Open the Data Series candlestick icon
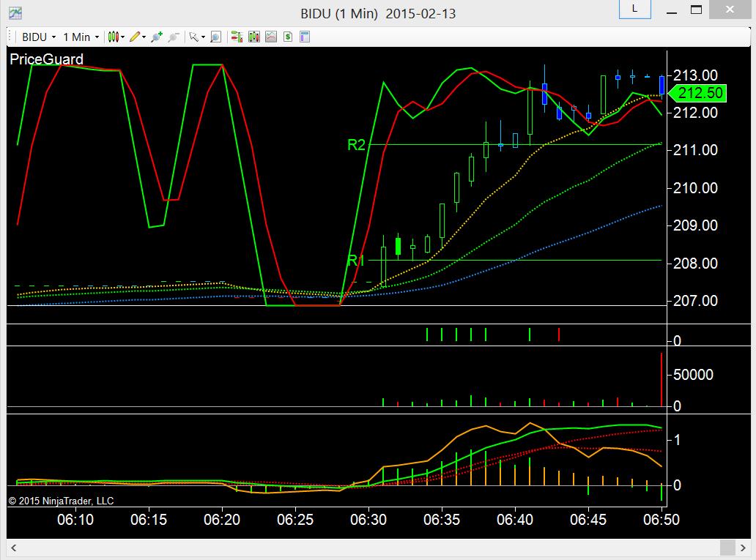This screenshot has height=560, width=756. pyautogui.click(x=254, y=37)
